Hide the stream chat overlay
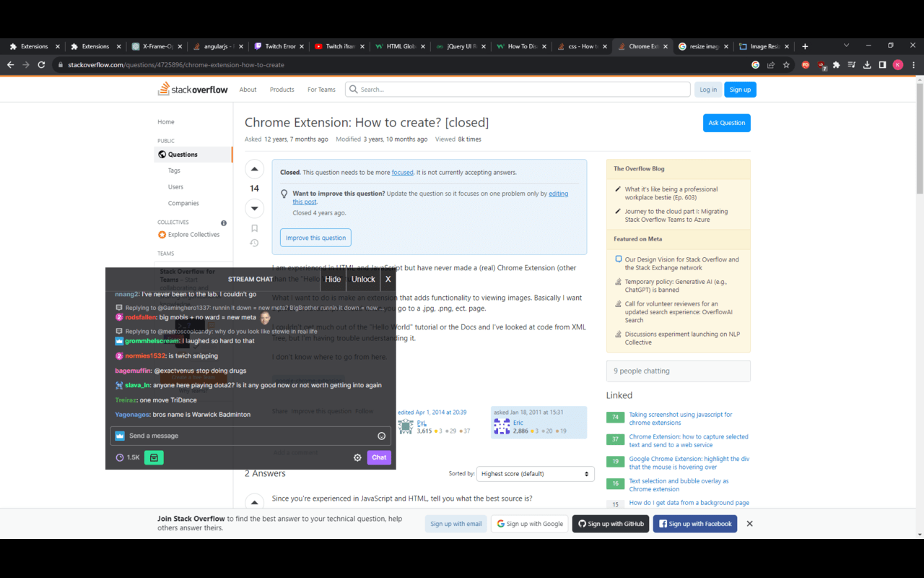The image size is (924, 578). (333, 279)
